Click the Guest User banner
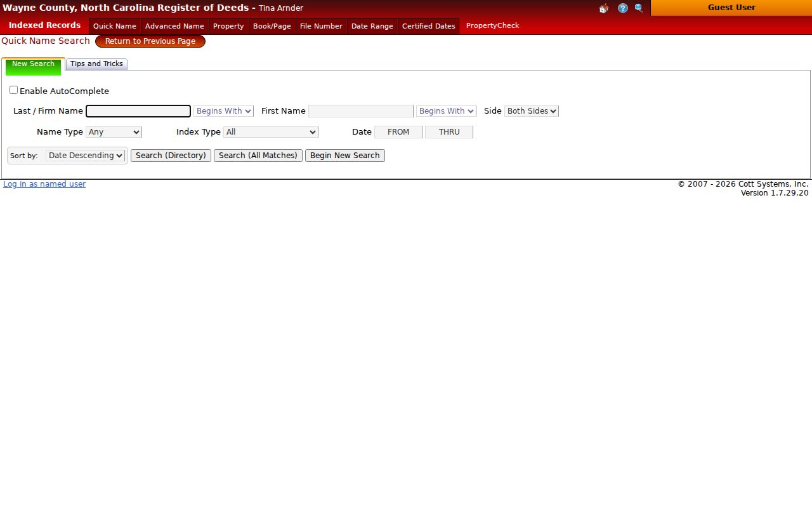 (x=731, y=8)
